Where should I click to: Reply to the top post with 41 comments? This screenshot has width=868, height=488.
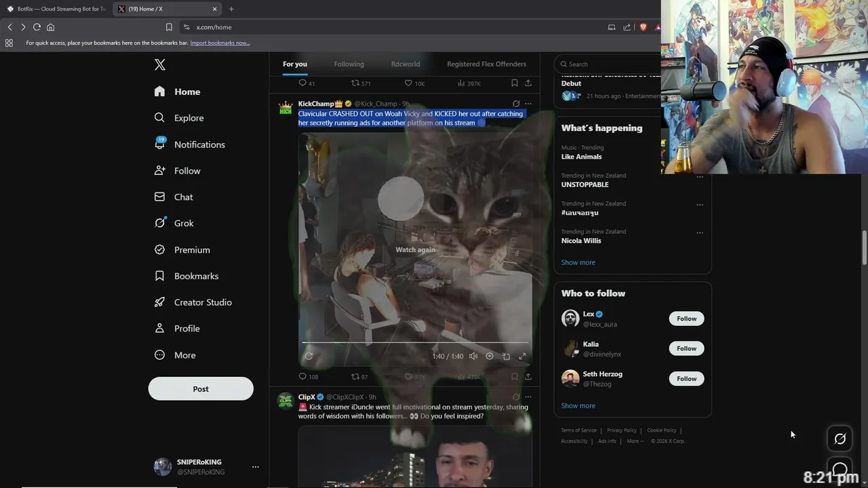(x=307, y=83)
